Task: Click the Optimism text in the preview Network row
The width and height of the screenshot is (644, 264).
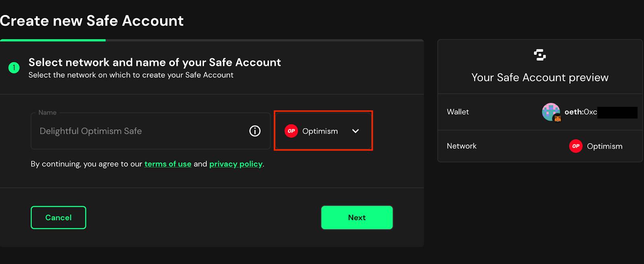Action: tap(605, 146)
